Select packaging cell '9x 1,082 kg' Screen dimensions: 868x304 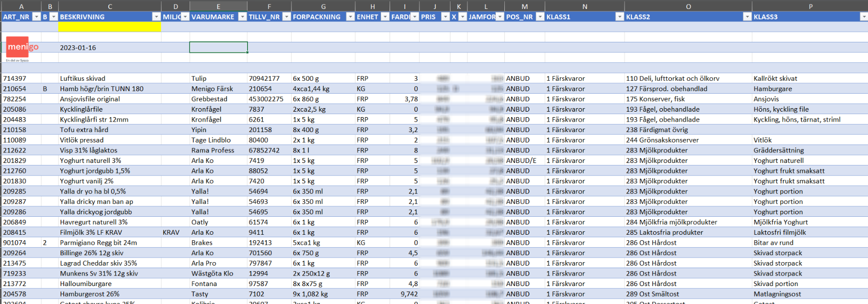[323, 294]
